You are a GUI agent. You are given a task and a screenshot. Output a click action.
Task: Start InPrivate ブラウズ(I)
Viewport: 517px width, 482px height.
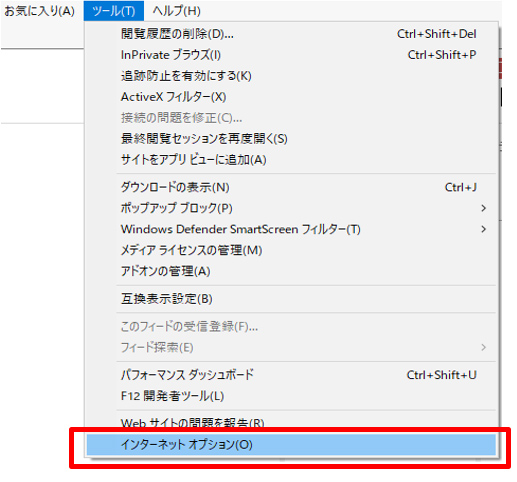tap(291, 55)
